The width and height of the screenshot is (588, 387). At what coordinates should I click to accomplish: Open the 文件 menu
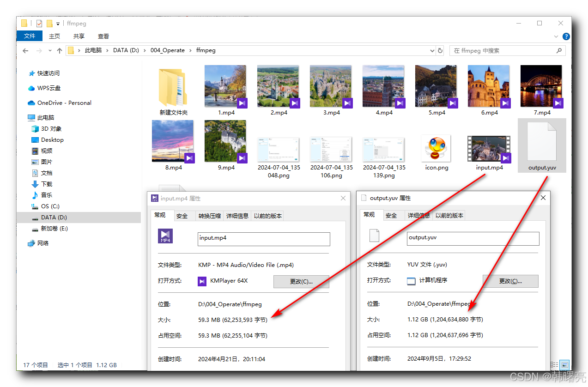click(x=30, y=36)
